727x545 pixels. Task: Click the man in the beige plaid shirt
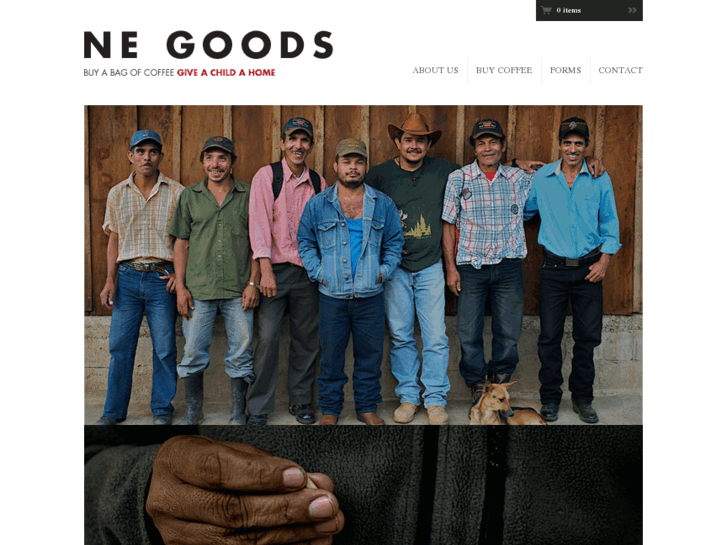tap(141, 274)
